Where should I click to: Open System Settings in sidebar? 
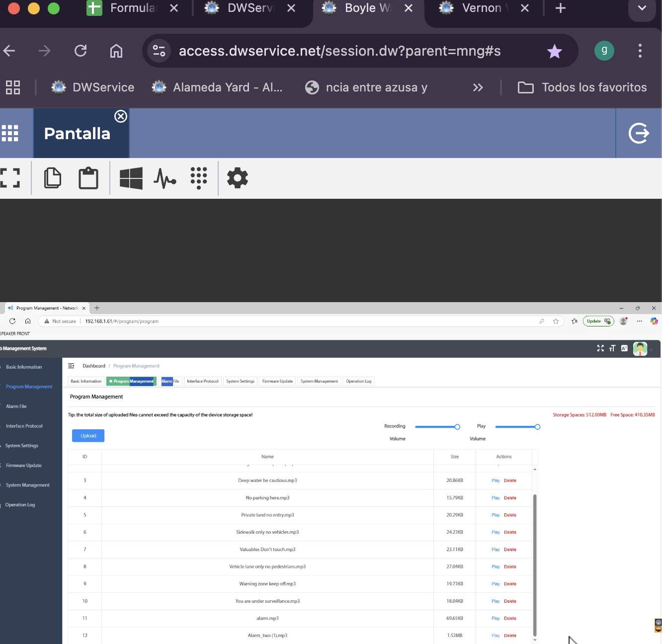(22, 446)
